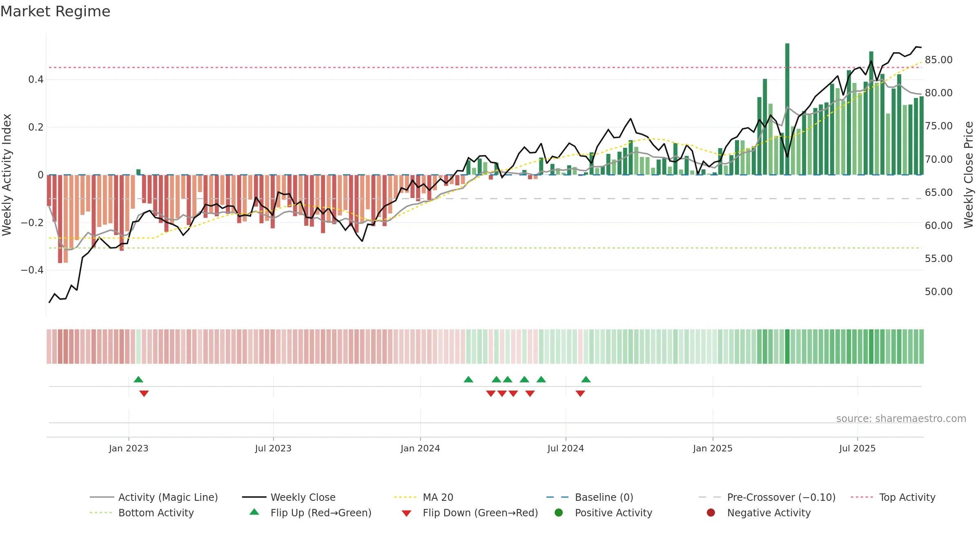Select the last flip-down triangle after Jul 2024
Viewport: 980px width, 551px height.
click(580, 393)
